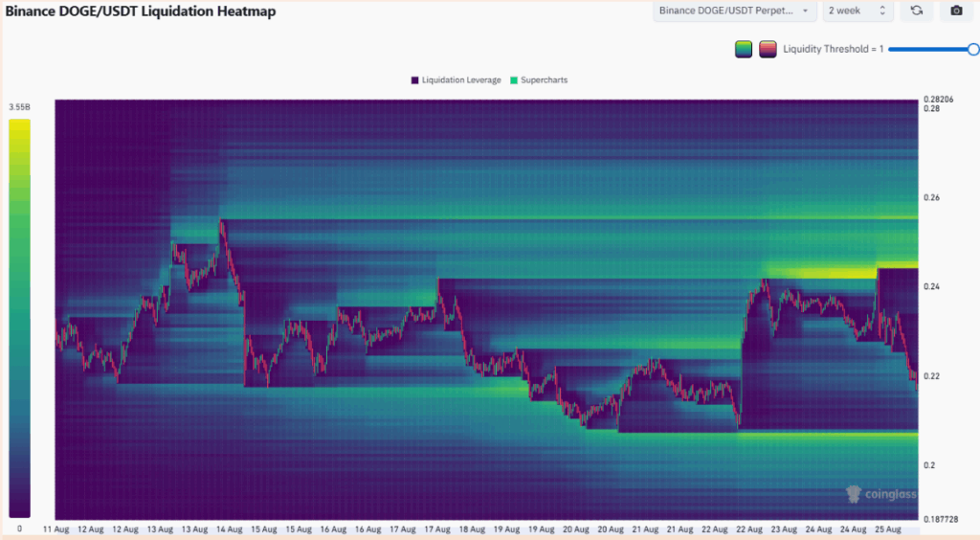
Task: Click the 25 Aug date axis label
Action: pyautogui.click(x=887, y=529)
